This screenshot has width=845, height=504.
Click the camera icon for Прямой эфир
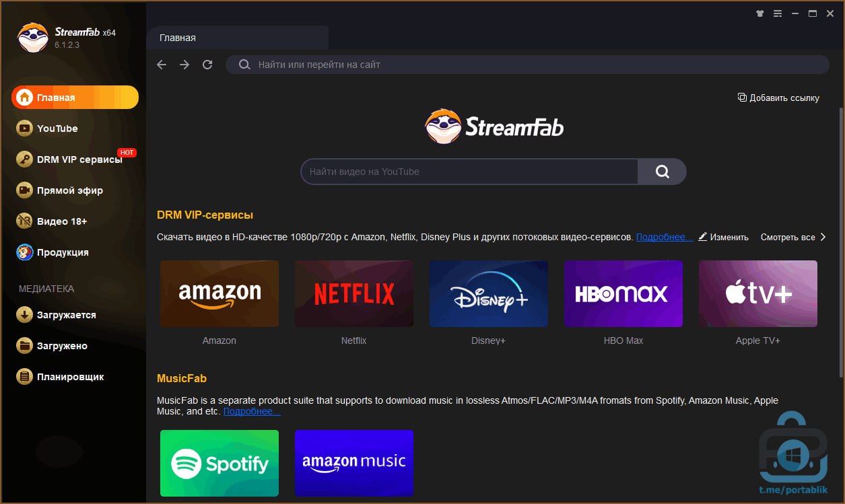25,190
